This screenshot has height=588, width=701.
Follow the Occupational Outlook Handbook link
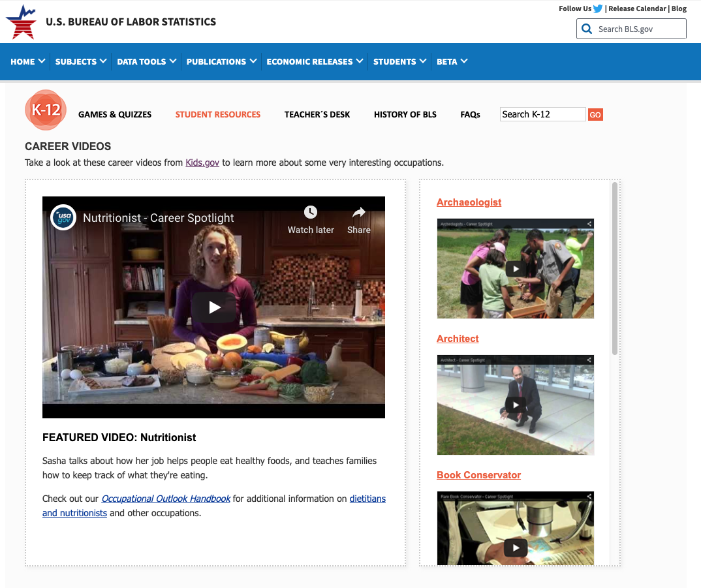(x=166, y=499)
